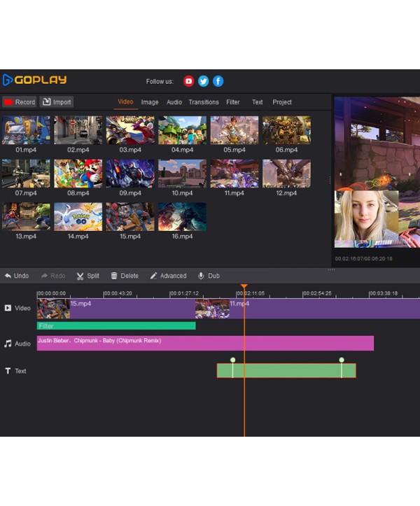The width and height of the screenshot is (420, 506).
Task: Click the text clip's left keyframe handle
Action: pyautogui.click(x=233, y=360)
